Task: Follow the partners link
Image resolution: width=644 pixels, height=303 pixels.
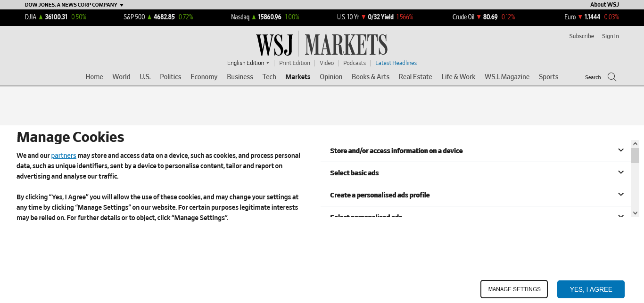Action: pyautogui.click(x=64, y=156)
